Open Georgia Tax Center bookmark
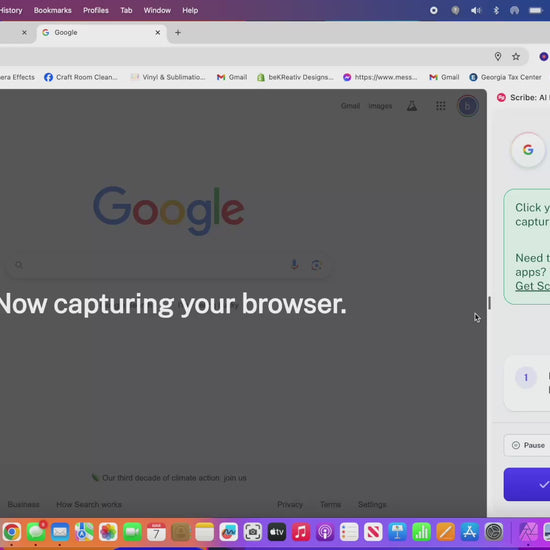The width and height of the screenshot is (550, 550). 505,77
